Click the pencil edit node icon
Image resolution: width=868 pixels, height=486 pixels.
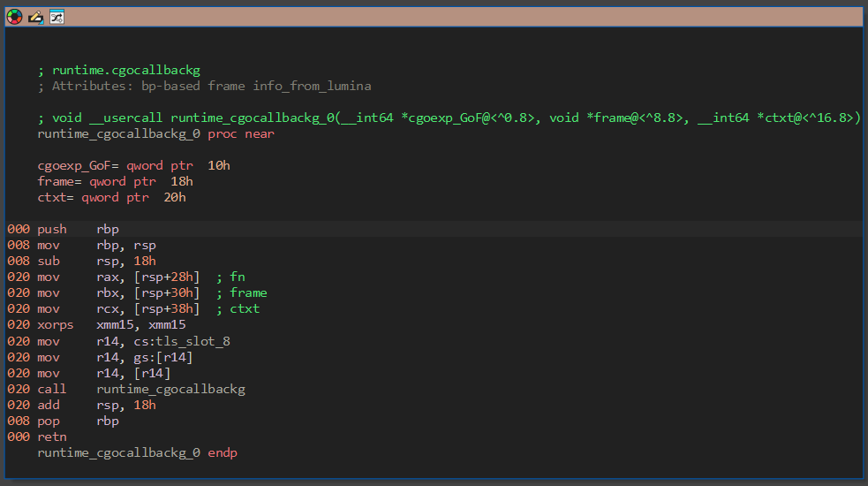click(x=35, y=17)
